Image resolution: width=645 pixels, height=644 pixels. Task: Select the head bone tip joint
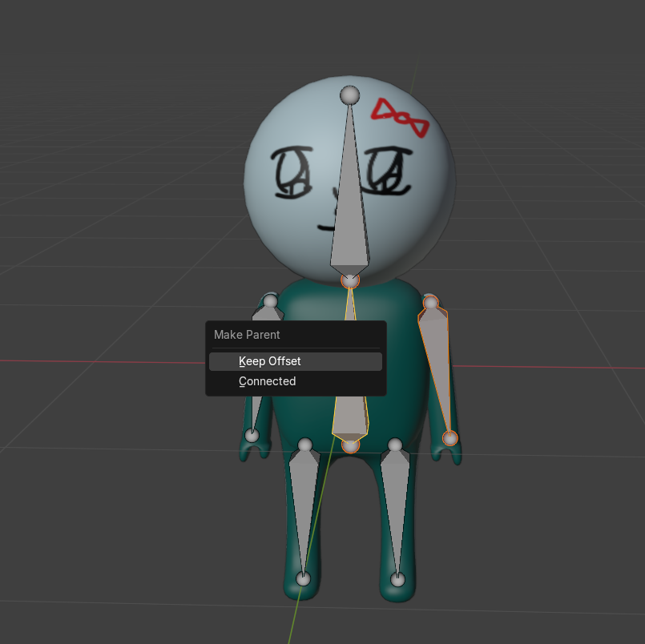[x=349, y=95]
